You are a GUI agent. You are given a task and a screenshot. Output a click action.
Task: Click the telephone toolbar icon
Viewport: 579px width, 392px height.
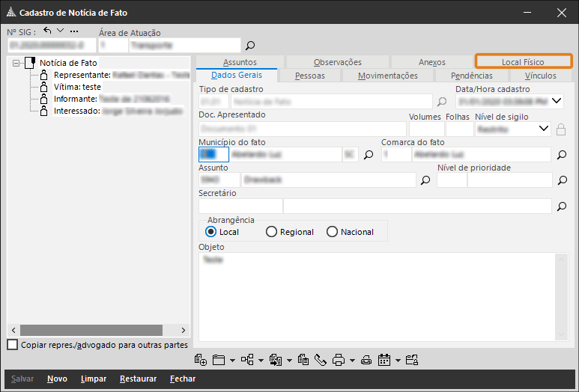[320, 360]
